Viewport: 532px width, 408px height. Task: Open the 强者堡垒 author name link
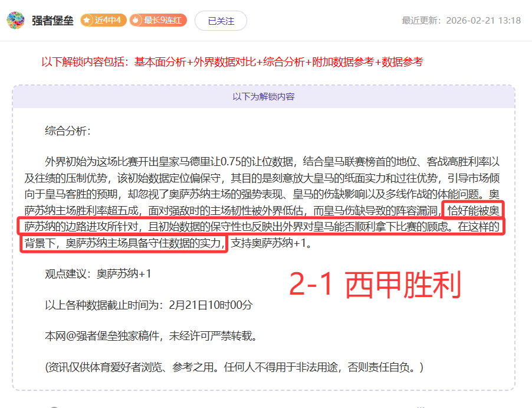click(52, 21)
